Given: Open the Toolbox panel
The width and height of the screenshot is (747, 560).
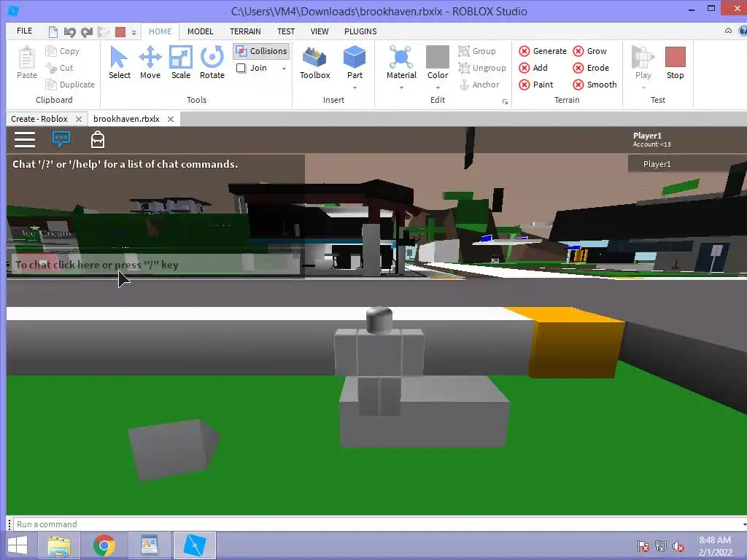Looking at the screenshot, I should [x=315, y=63].
